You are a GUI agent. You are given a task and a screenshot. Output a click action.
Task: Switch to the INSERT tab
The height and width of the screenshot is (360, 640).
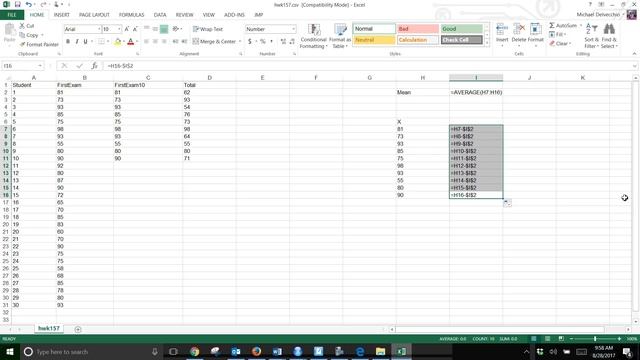[x=62, y=15]
